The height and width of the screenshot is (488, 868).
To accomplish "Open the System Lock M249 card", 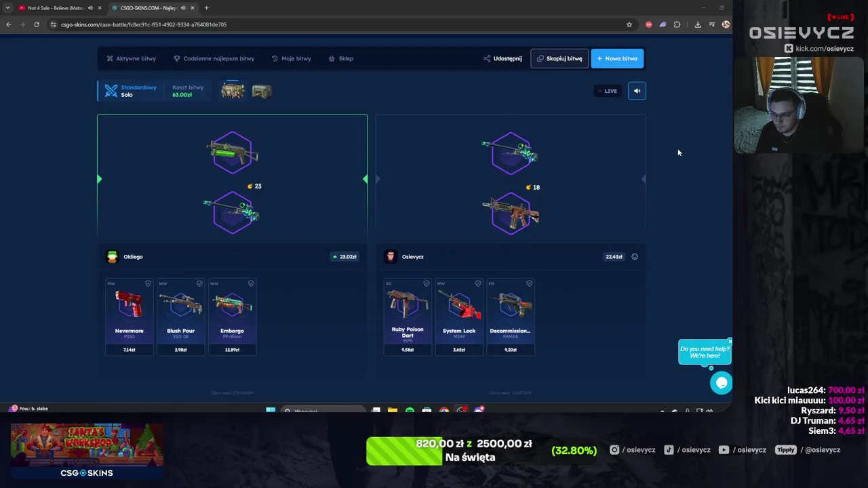I will click(x=459, y=317).
